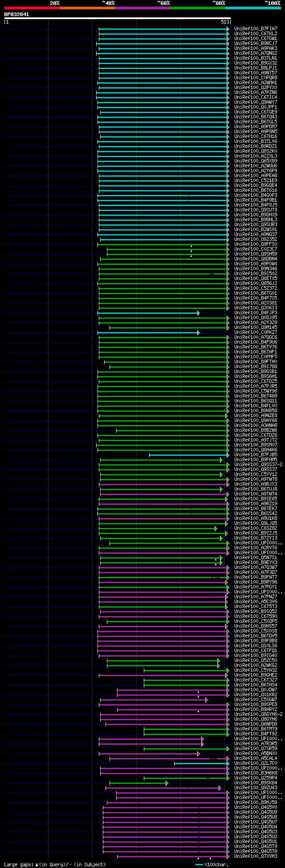285x868 pixels.
Task: Select the query label BP032841
Action: pyautogui.click(x=17, y=14)
